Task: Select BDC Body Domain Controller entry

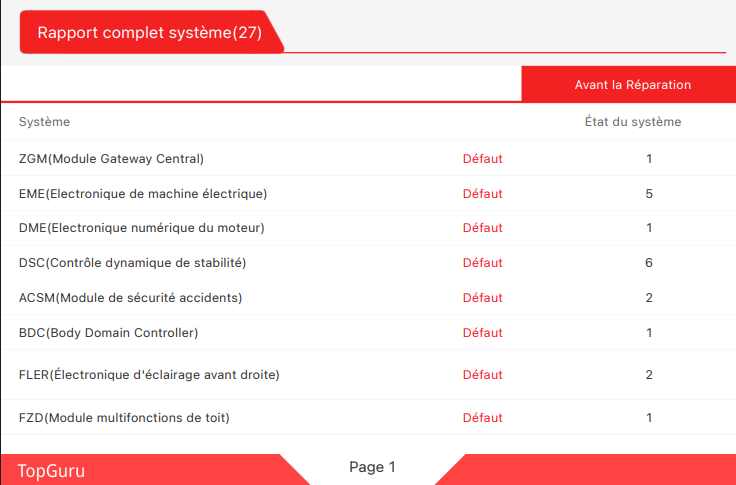Action: click(108, 332)
